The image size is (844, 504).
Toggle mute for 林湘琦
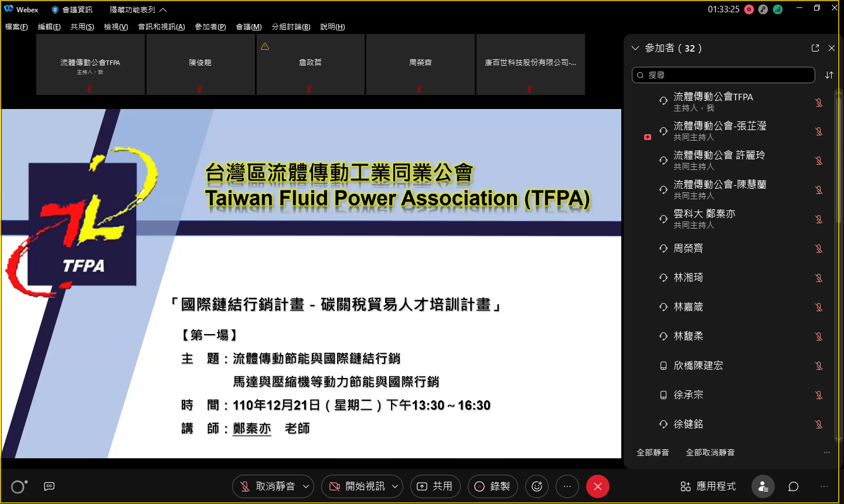click(819, 278)
